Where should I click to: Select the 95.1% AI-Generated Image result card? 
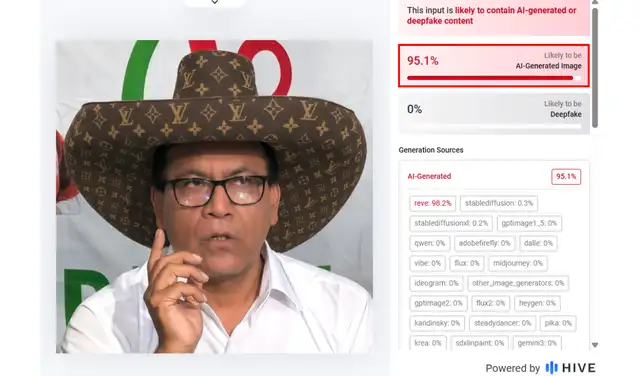[x=494, y=66]
